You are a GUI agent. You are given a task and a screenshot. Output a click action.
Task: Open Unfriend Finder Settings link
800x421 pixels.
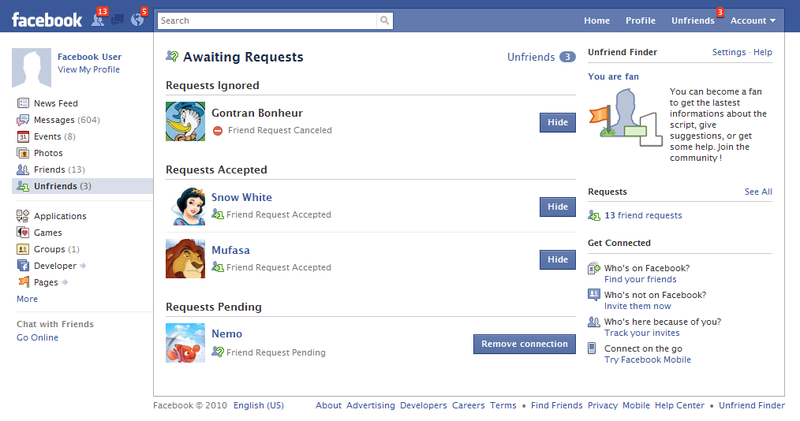pos(729,52)
